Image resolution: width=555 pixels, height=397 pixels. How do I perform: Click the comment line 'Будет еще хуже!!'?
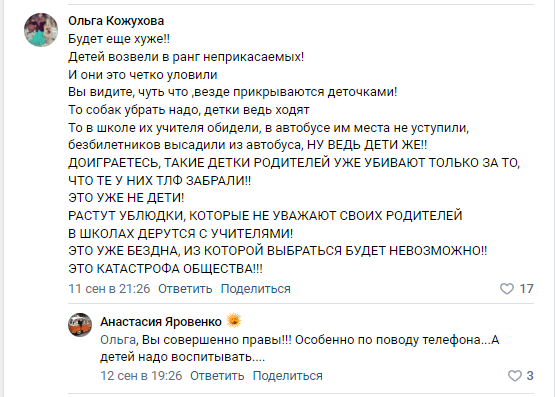click(x=119, y=39)
